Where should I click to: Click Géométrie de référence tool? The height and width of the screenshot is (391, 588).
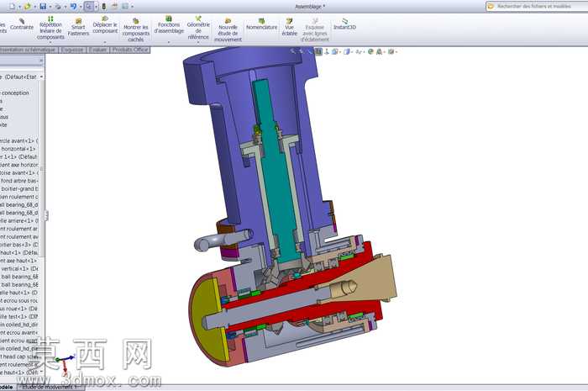pos(198,28)
